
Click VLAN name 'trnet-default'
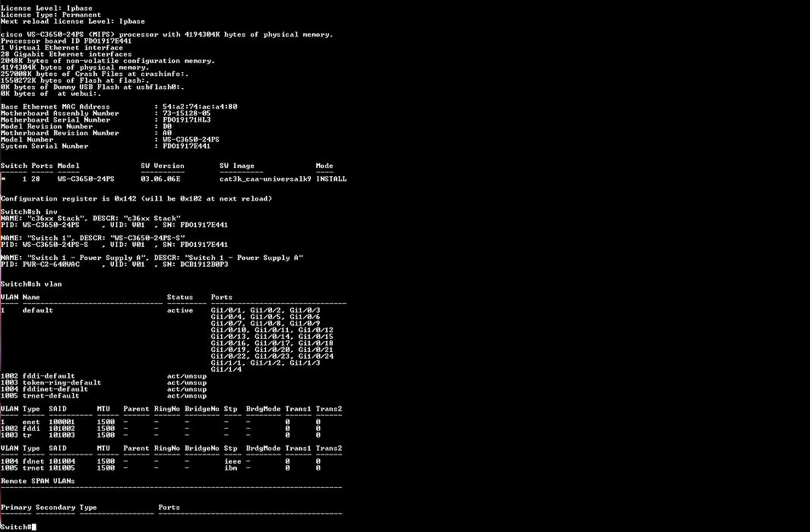coord(51,396)
